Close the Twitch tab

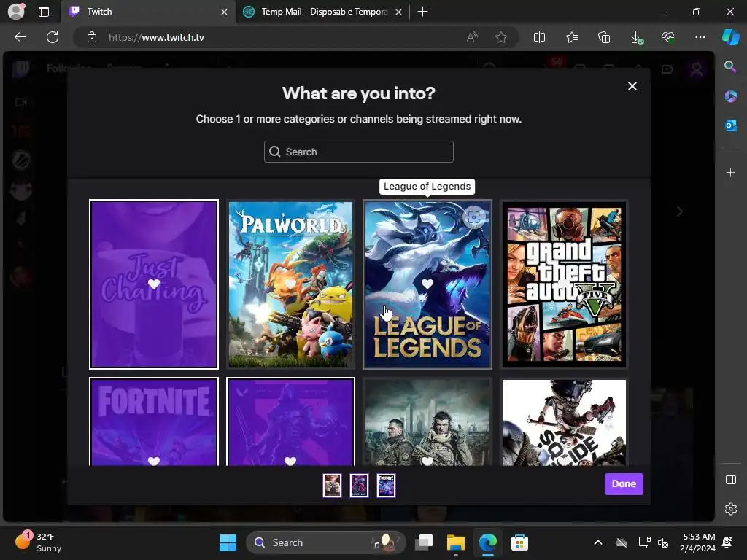click(224, 12)
